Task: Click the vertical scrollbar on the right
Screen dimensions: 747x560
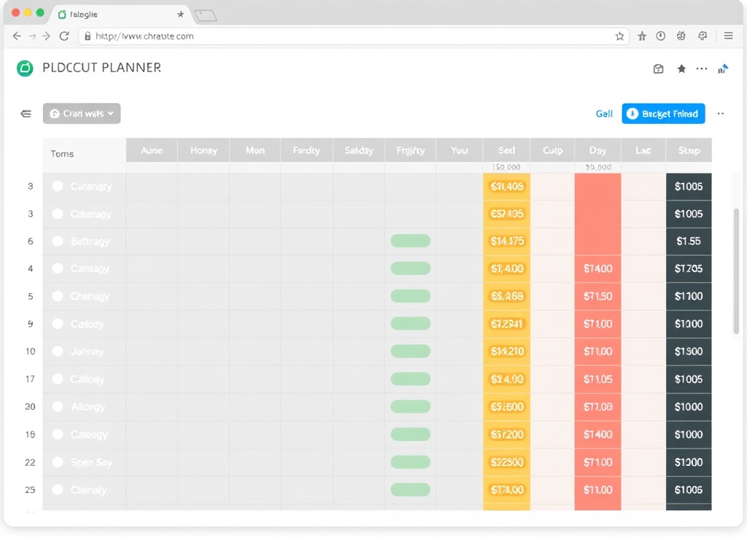Action: pyautogui.click(x=736, y=271)
